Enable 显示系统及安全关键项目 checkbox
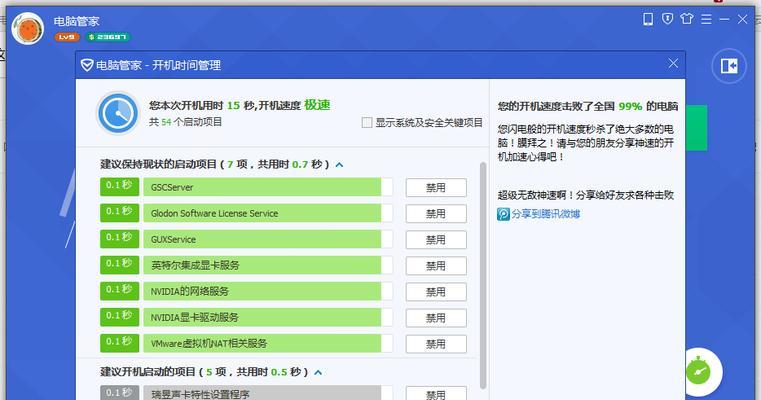The image size is (761, 400). [x=367, y=122]
